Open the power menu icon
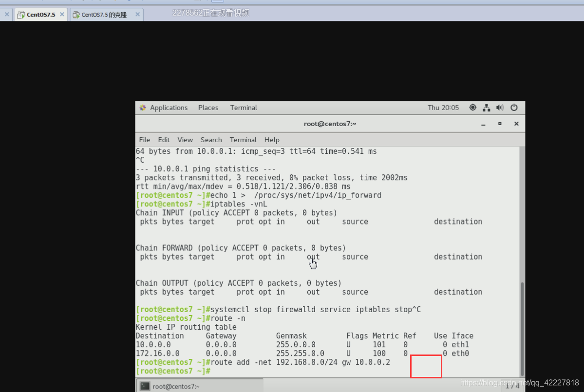This screenshot has height=392, width=584. click(x=514, y=108)
